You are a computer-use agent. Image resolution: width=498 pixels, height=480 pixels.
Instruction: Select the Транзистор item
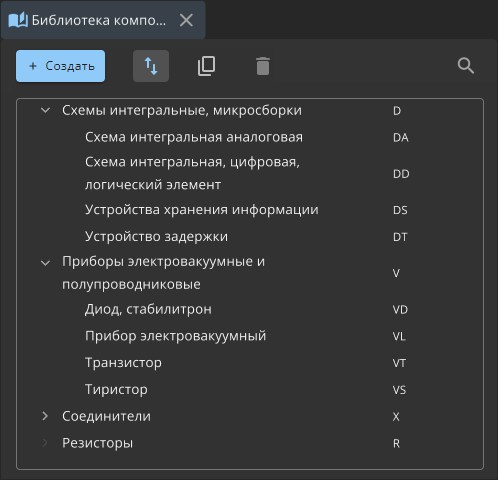coord(123,363)
